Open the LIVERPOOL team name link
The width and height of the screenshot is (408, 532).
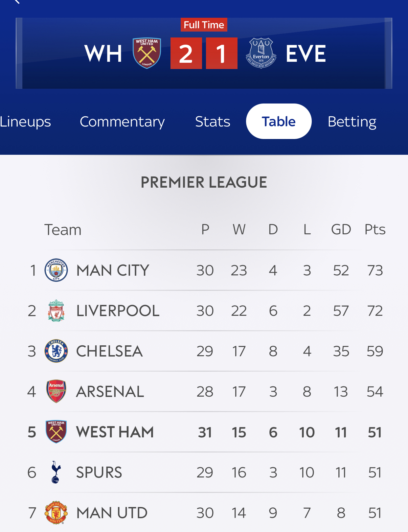118,311
